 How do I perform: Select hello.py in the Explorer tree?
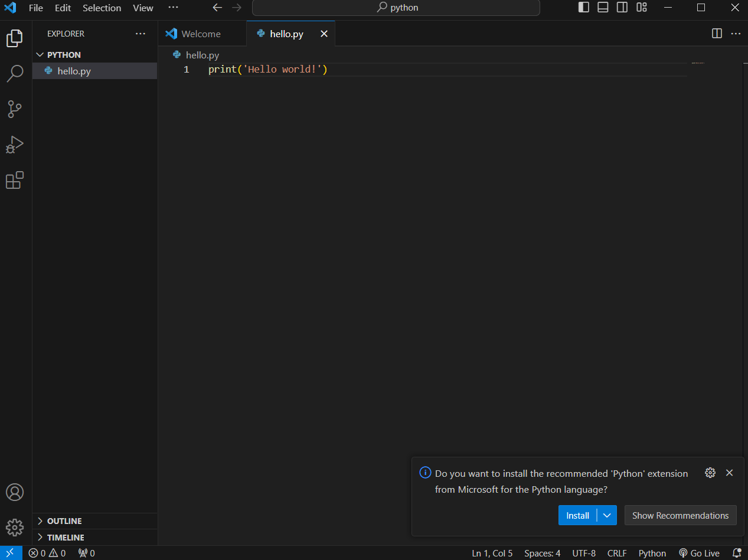95,71
